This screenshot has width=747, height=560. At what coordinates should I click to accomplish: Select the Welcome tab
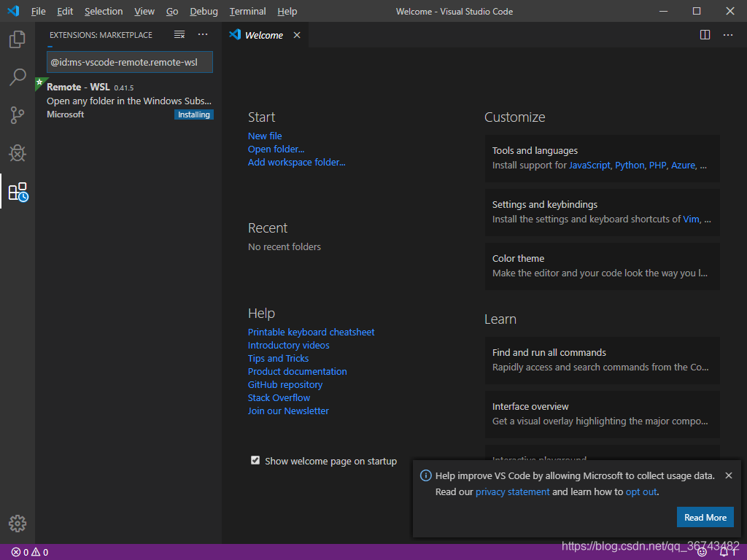pos(264,35)
